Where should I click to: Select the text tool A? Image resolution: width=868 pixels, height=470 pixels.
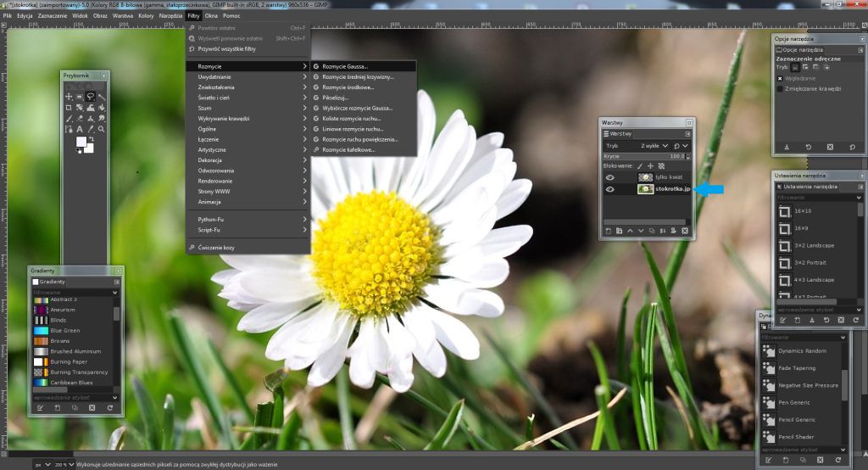tap(79, 129)
